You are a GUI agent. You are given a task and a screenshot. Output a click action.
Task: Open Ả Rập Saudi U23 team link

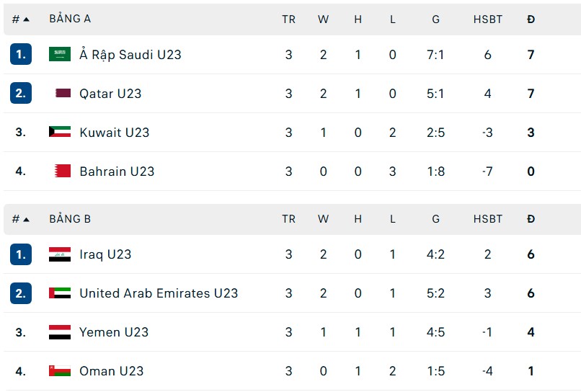pyautogui.click(x=130, y=55)
